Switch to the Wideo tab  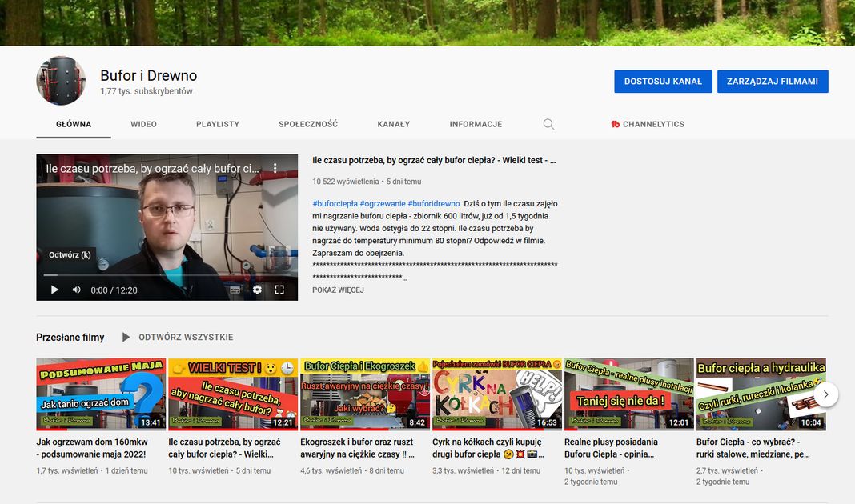click(x=143, y=124)
